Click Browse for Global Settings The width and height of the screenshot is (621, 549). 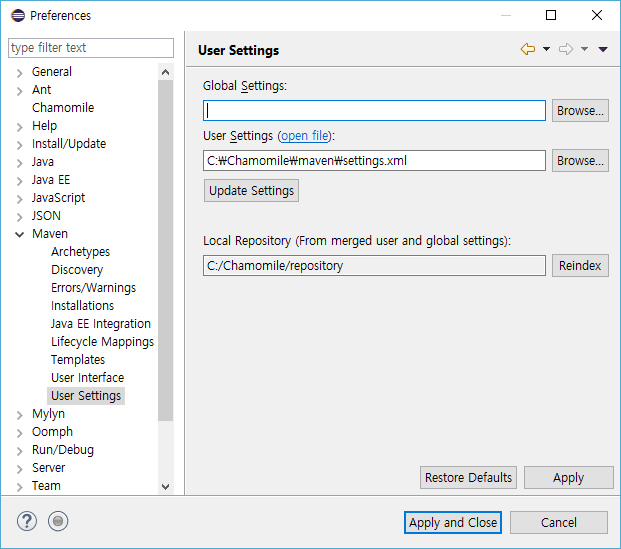(x=580, y=111)
